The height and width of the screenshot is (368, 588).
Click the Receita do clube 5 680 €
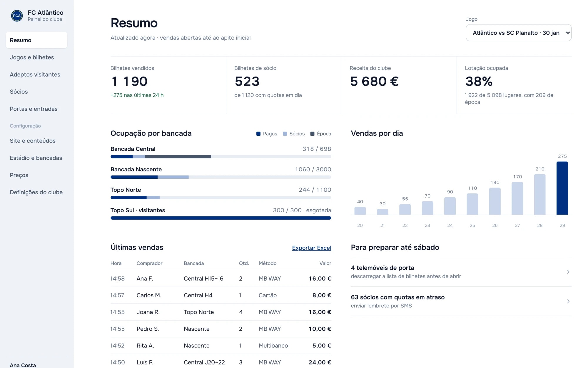tap(374, 82)
